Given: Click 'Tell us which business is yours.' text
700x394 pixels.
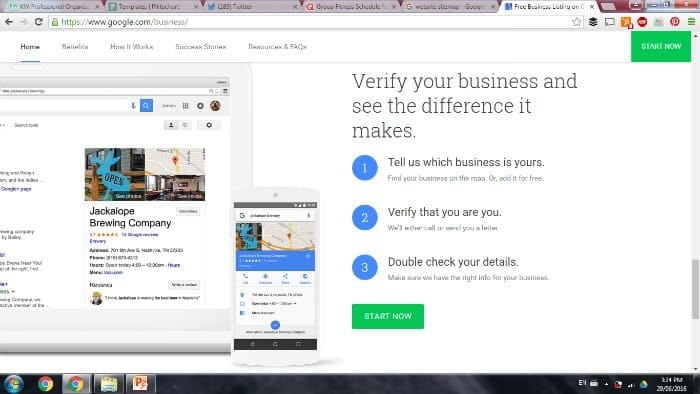Looking at the screenshot, I should click(466, 162).
